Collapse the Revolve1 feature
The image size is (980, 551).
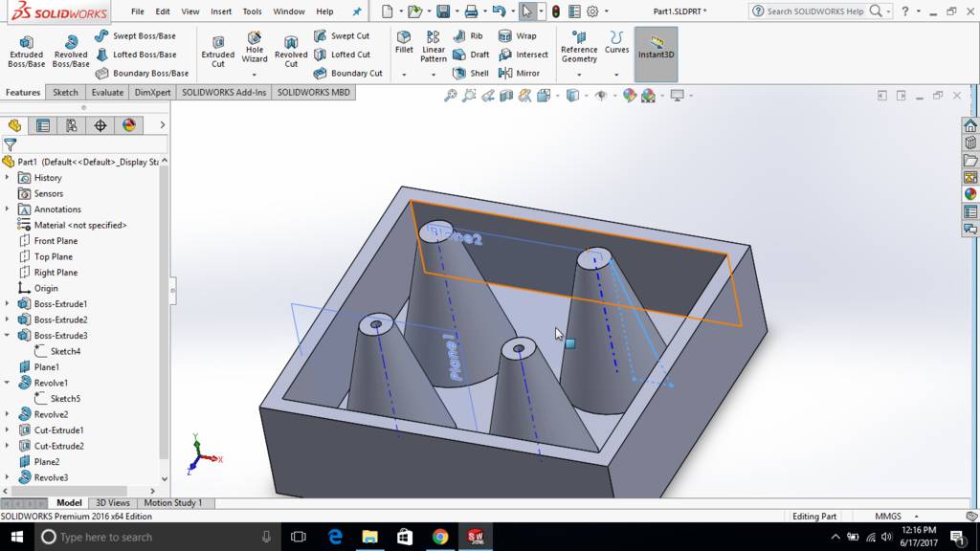pyautogui.click(x=7, y=383)
